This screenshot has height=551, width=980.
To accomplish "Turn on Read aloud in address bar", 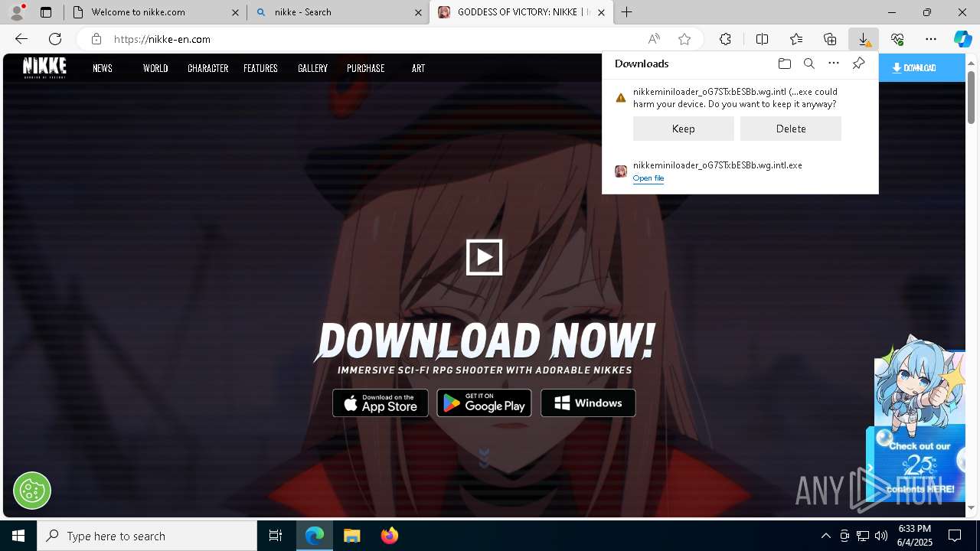I will click(x=654, y=39).
